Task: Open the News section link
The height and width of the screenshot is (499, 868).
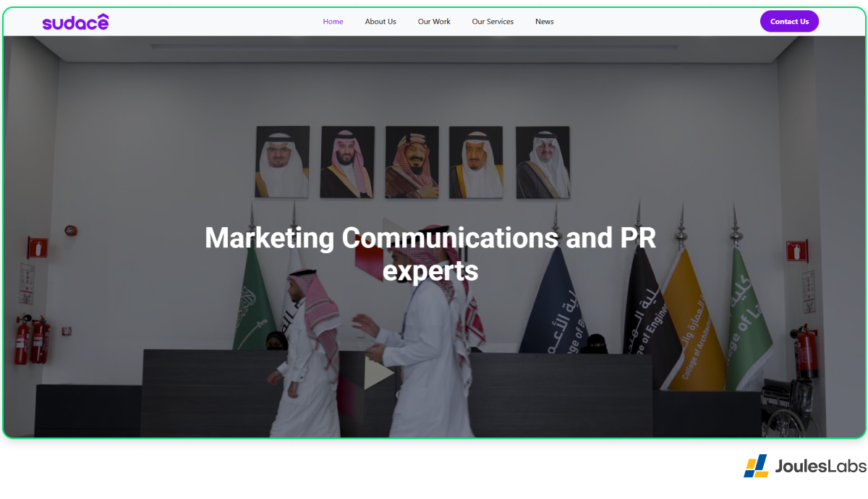Action: (x=545, y=22)
